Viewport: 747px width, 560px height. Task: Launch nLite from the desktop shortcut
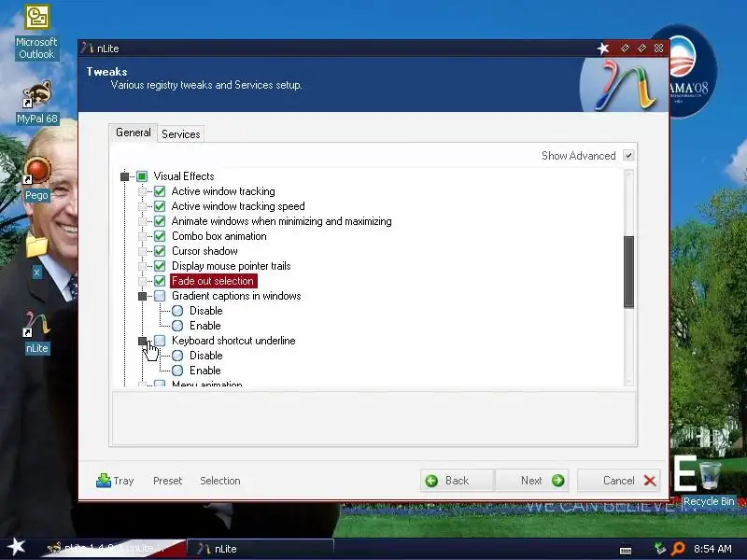[x=36, y=332]
